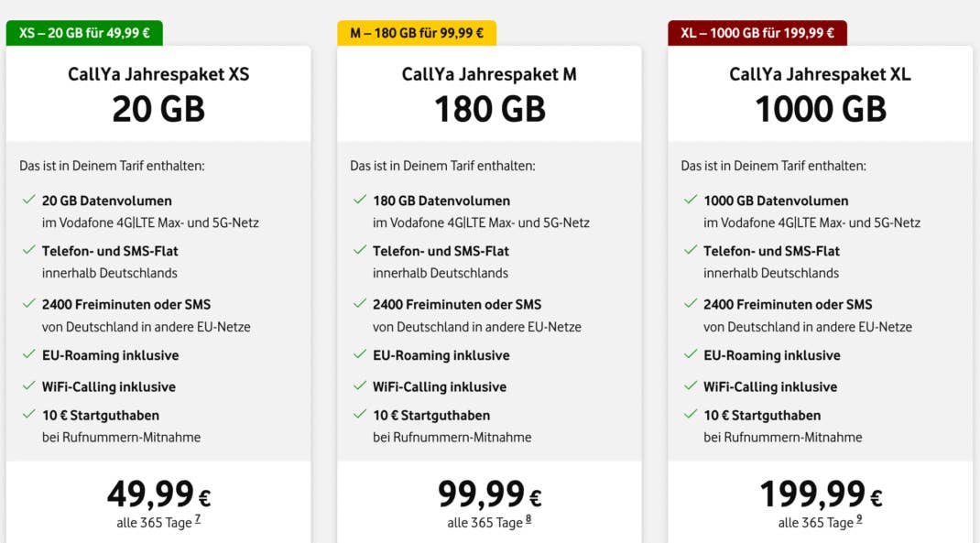Open footnote 8 under the 99,99 € price
Screen dimensions: 980x543
pos(528,520)
